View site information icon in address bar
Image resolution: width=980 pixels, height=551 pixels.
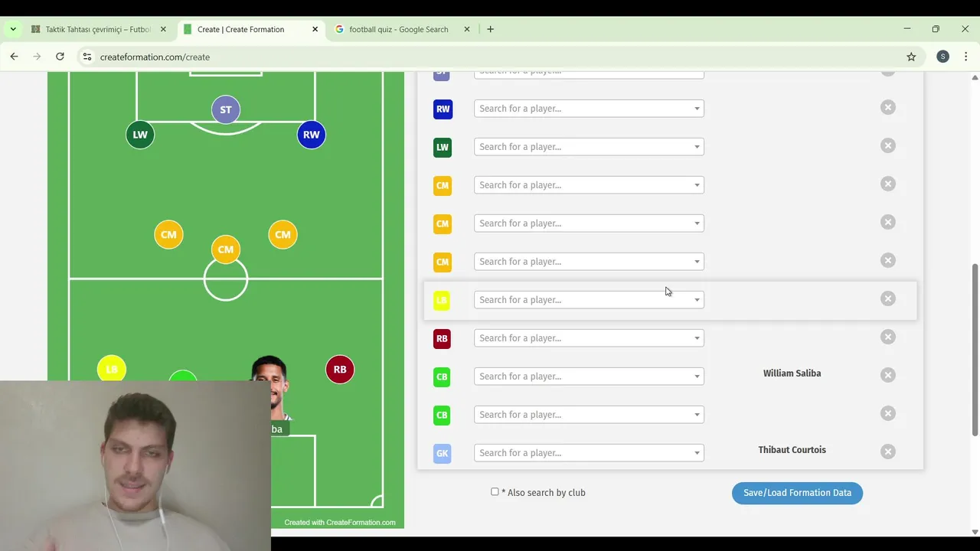coord(87,57)
